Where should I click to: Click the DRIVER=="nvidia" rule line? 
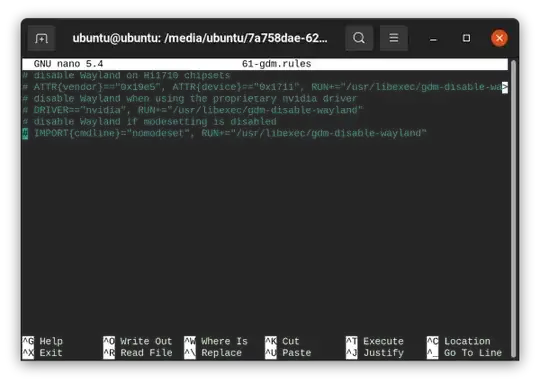pyautogui.click(x=193, y=110)
